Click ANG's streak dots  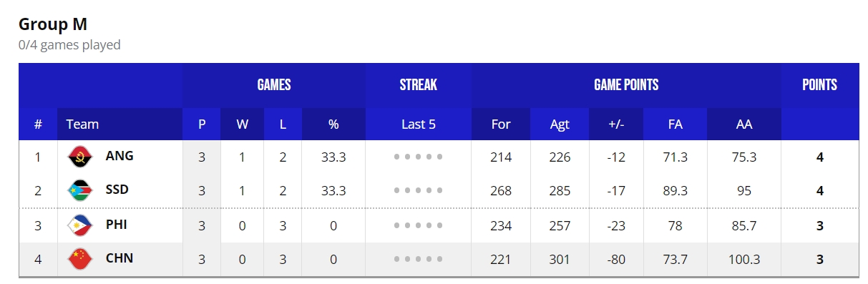[419, 157]
